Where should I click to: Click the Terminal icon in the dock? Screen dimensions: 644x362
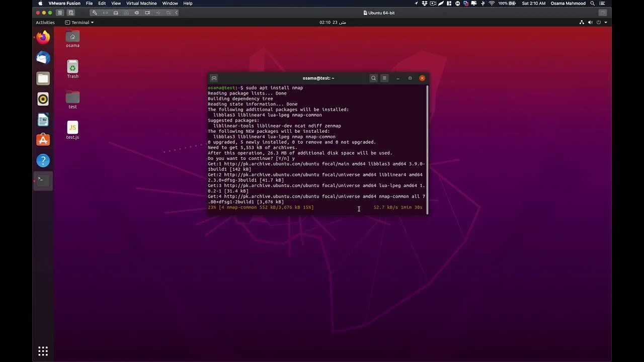tap(43, 180)
